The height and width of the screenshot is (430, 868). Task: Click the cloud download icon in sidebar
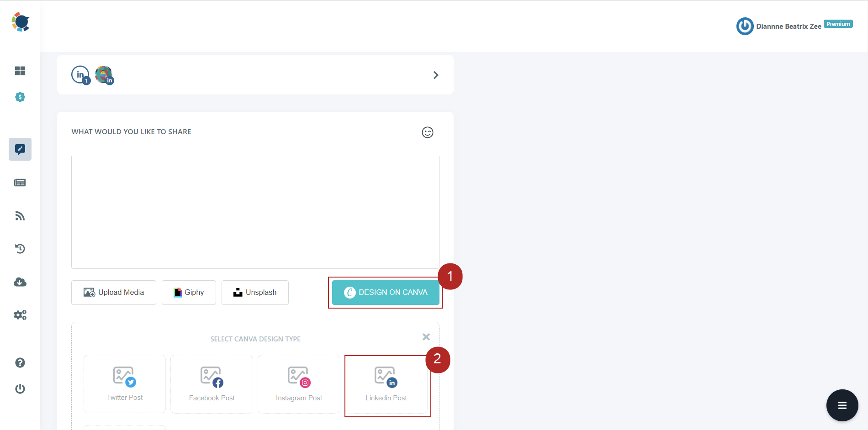tap(20, 282)
